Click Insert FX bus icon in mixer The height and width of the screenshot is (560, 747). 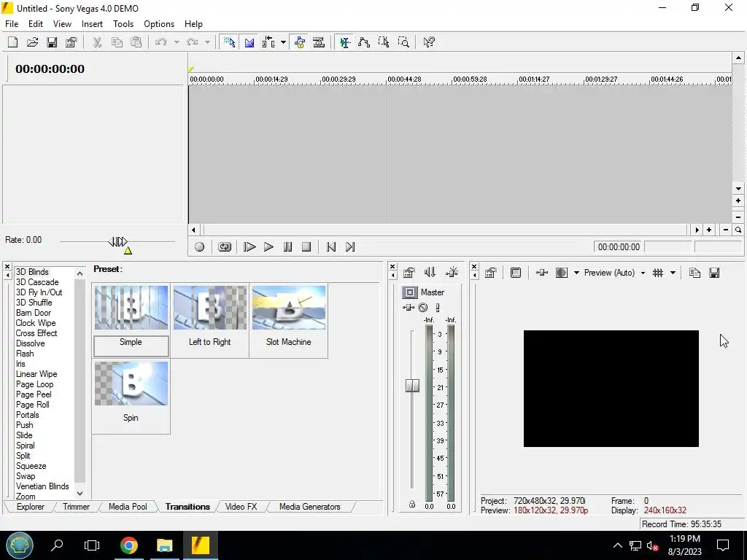pyautogui.click(x=452, y=273)
